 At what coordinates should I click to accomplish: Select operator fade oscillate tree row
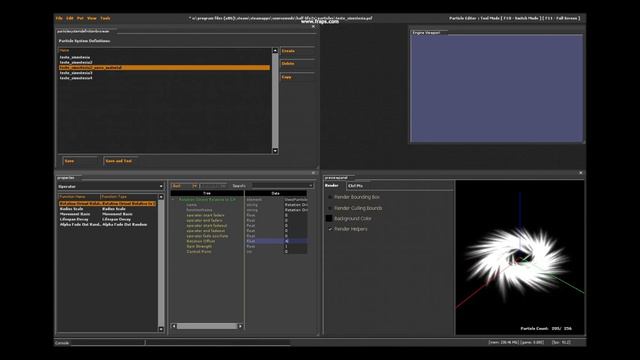point(207,236)
